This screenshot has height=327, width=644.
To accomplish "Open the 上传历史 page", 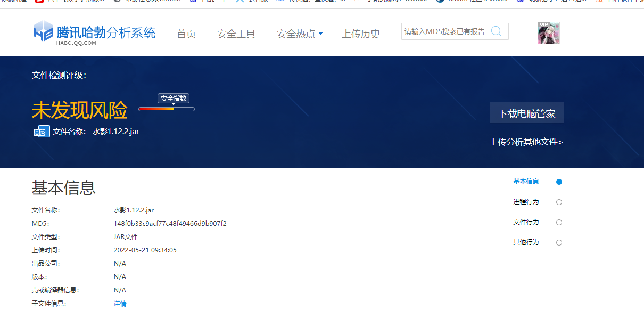I will 361,34.
